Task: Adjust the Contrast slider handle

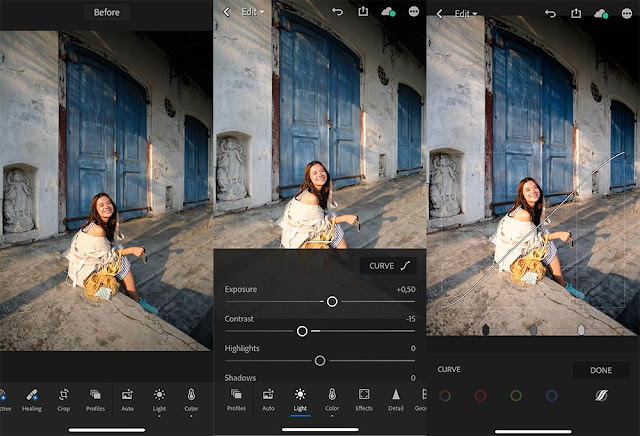Action: click(302, 331)
